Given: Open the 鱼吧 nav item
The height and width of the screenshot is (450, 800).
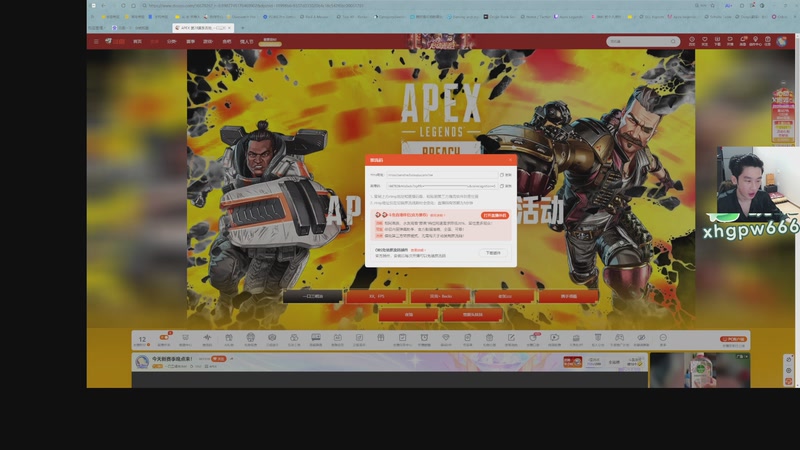Looking at the screenshot, I should 227,41.
